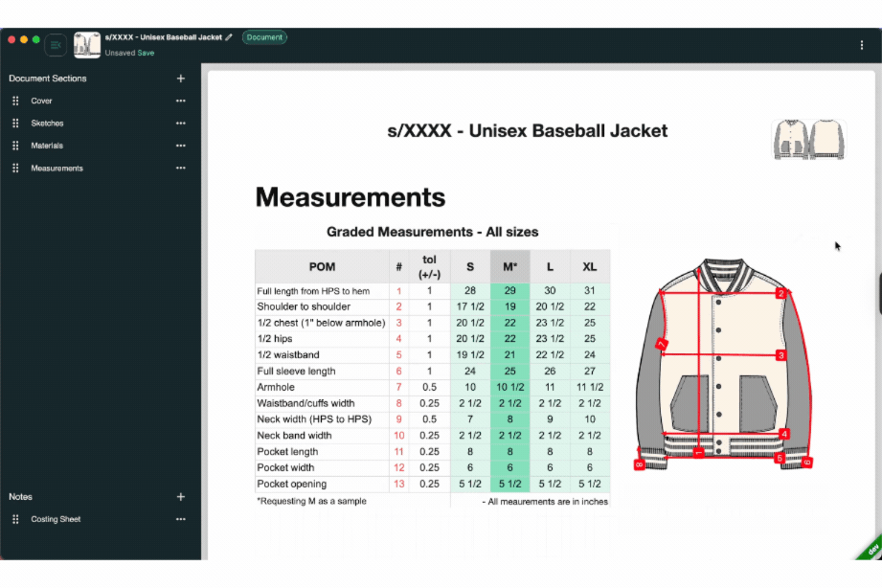Click the M* size column header
This screenshot has height=588, width=882.
509,267
